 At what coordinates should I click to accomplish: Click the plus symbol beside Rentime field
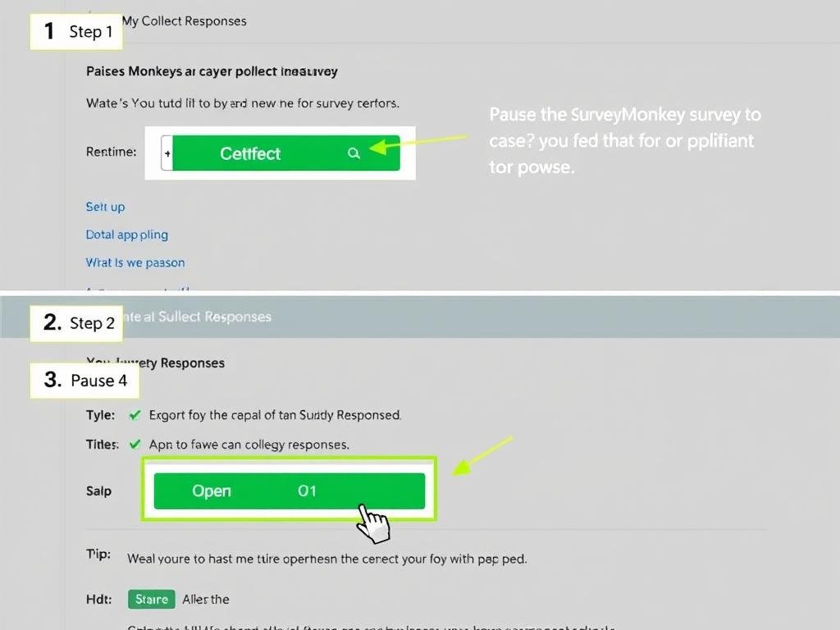pos(167,153)
